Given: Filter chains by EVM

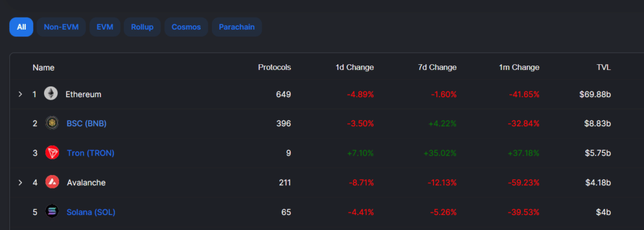Looking at the screenshot, I should pos(105,27).
